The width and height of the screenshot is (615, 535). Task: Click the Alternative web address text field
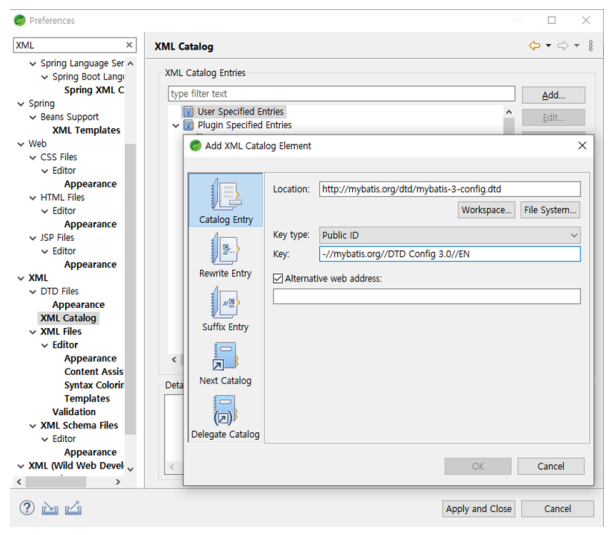click(x=427, y=296)
